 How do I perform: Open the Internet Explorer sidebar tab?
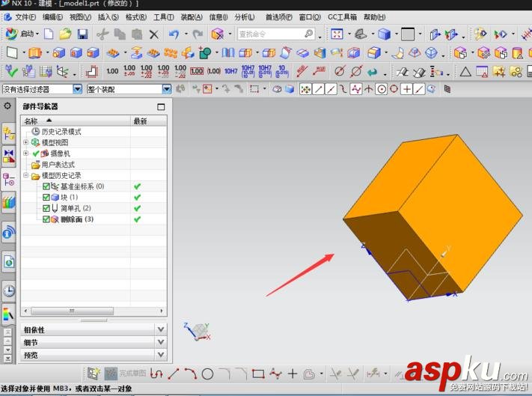(8, 261)
